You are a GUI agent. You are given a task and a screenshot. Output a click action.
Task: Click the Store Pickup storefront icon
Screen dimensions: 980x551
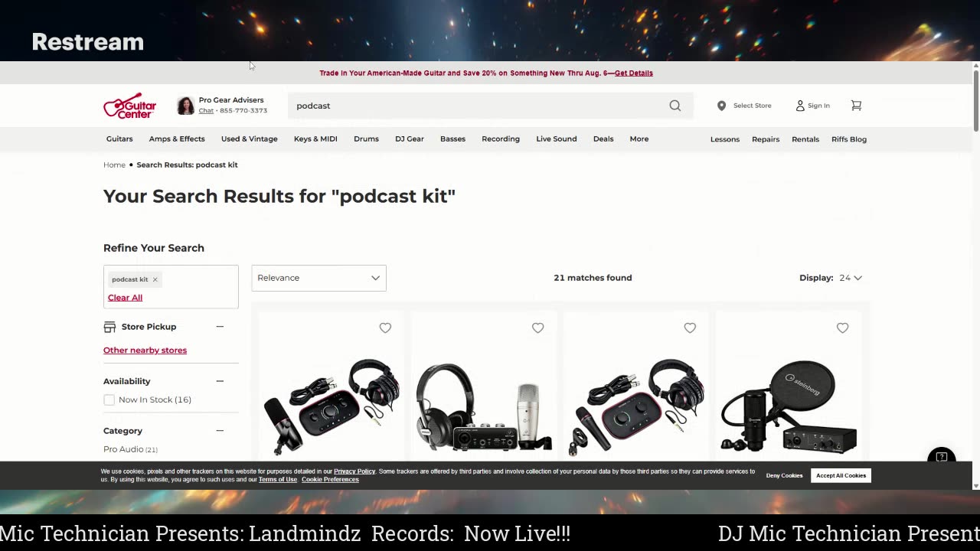[109, 327]
